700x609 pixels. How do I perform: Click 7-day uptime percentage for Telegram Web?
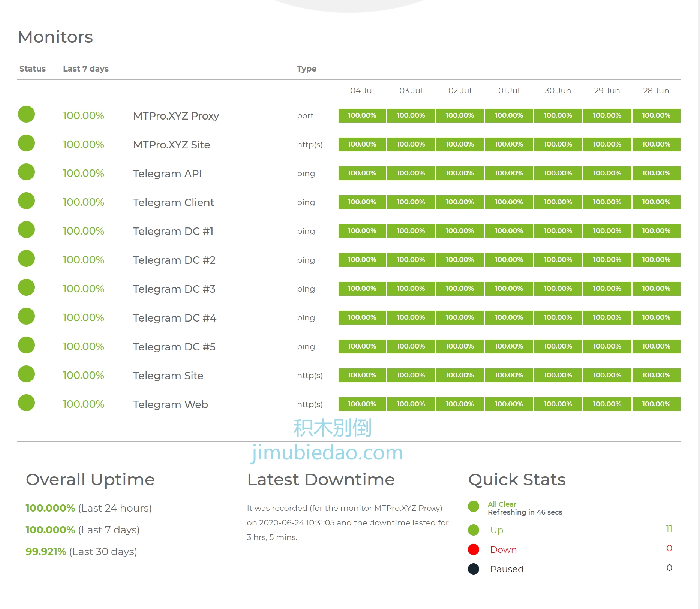pos(83,404)
